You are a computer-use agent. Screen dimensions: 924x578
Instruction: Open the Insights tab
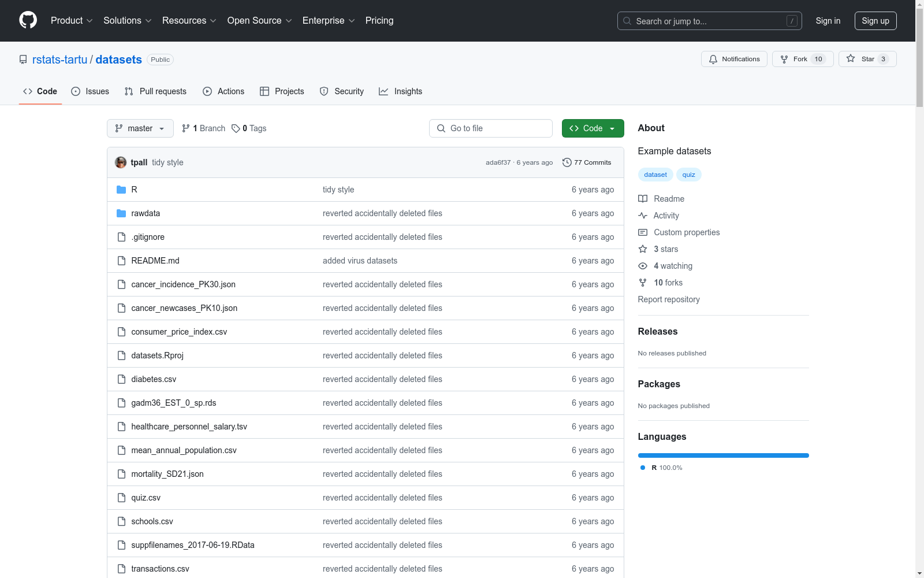point(401,91)
